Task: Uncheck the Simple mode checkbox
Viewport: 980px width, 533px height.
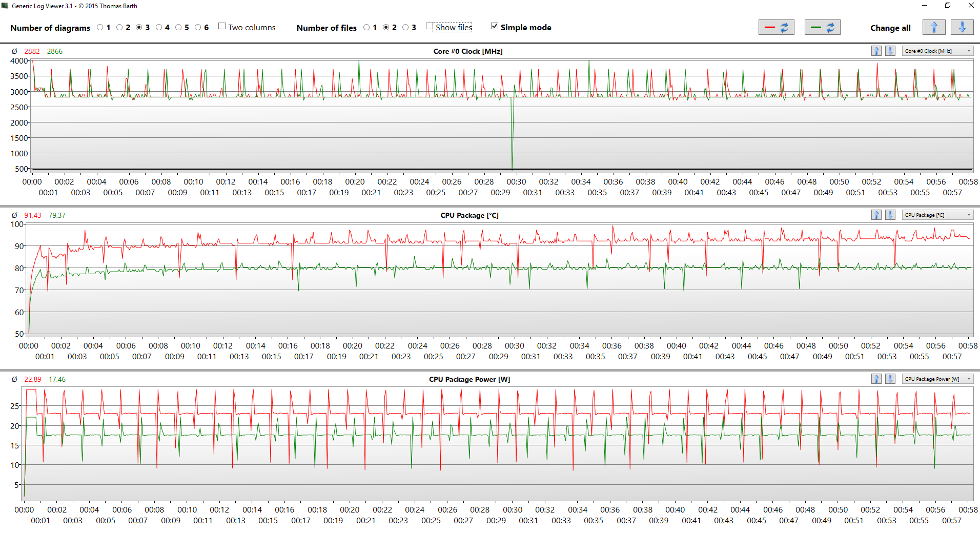Action: click(495, 27)
